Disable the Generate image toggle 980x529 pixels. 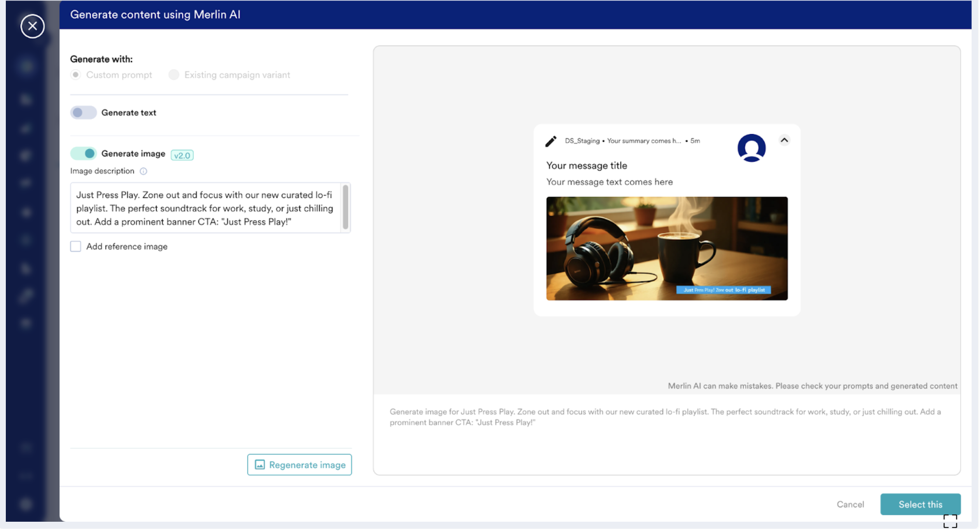point(83,154)
